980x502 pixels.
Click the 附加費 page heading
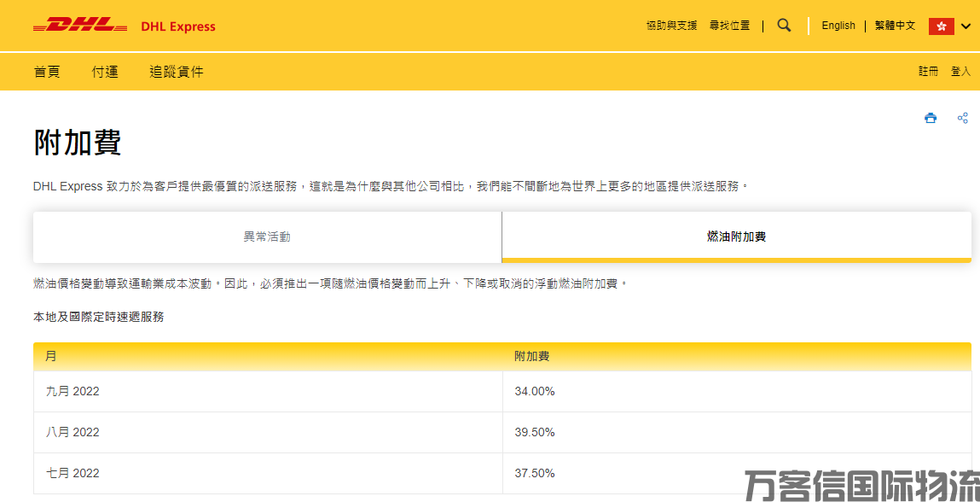point(78,143)
